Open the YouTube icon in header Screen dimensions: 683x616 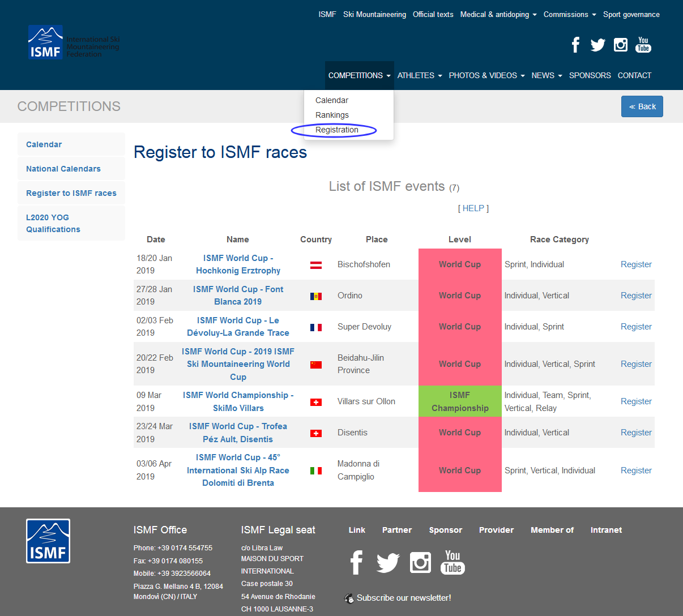tap(643, 45)
